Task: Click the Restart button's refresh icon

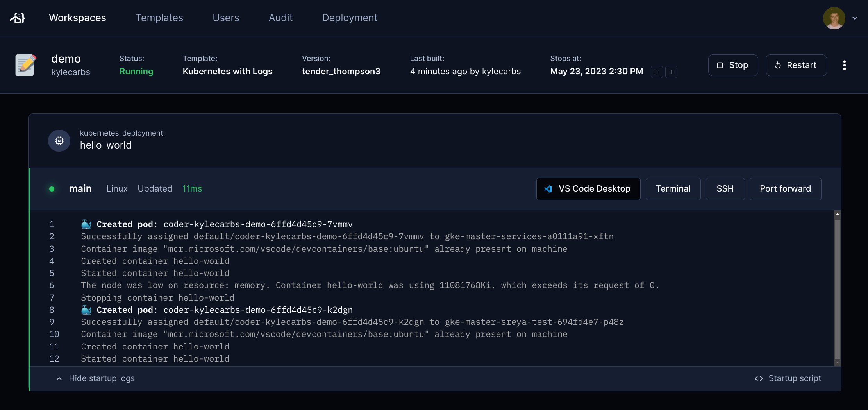Action: [777, 65]
